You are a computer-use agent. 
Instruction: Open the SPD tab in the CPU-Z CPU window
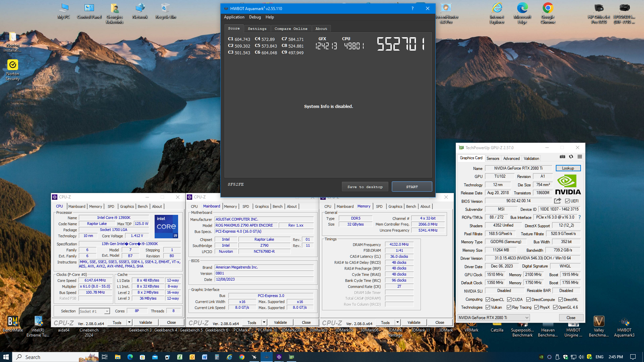(111, 206)
